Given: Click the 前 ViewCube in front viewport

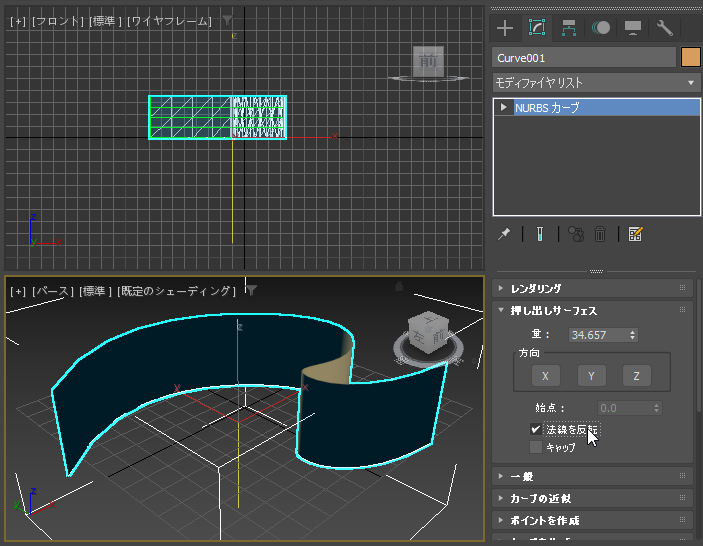Looking at the screenshot, I should click(428, 61).
